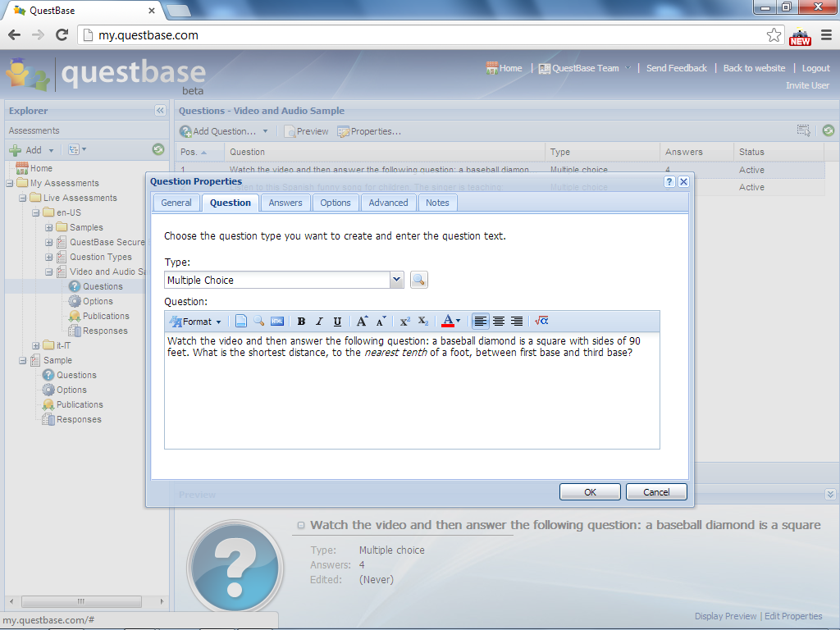Click the HTML source icon in the editor
This screenshot has height=630, width=840.
pyautogui.click(x=277, y=322)
